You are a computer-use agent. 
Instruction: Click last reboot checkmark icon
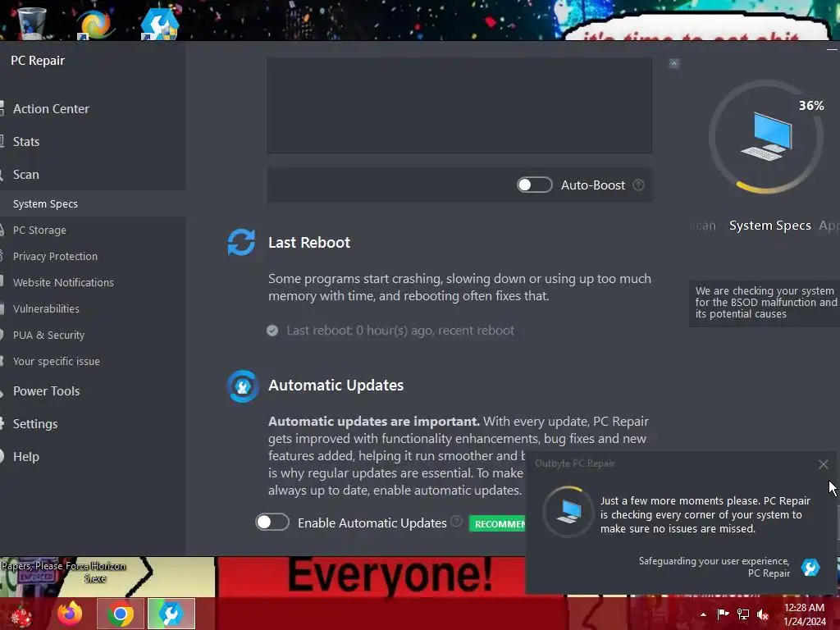click(272, 331)
